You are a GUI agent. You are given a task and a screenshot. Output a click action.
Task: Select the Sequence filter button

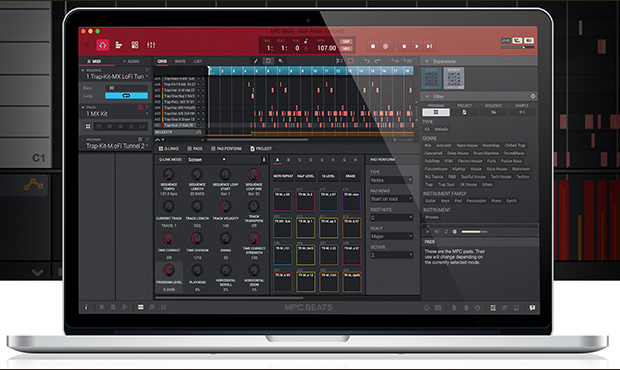pos(493,112)
